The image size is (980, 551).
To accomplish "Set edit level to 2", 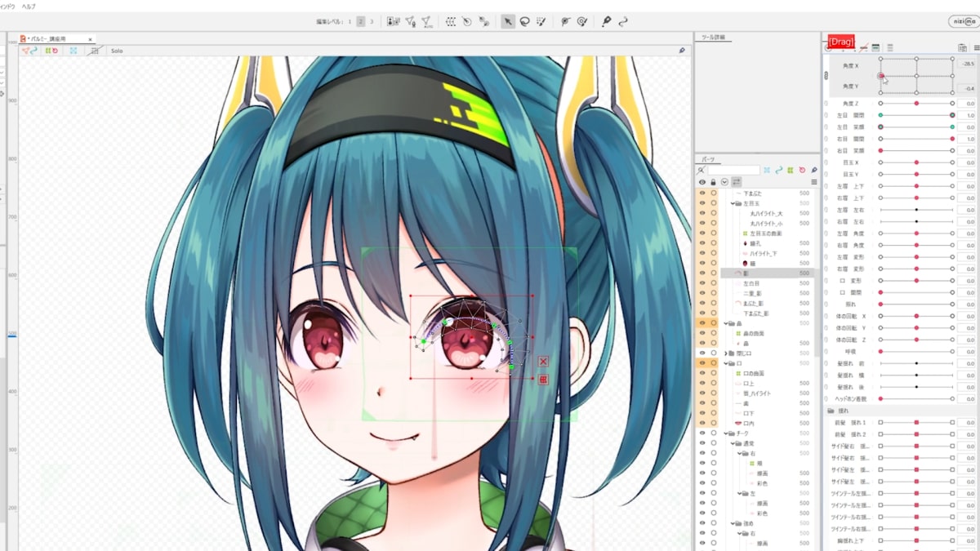I will tap(360, 22).
